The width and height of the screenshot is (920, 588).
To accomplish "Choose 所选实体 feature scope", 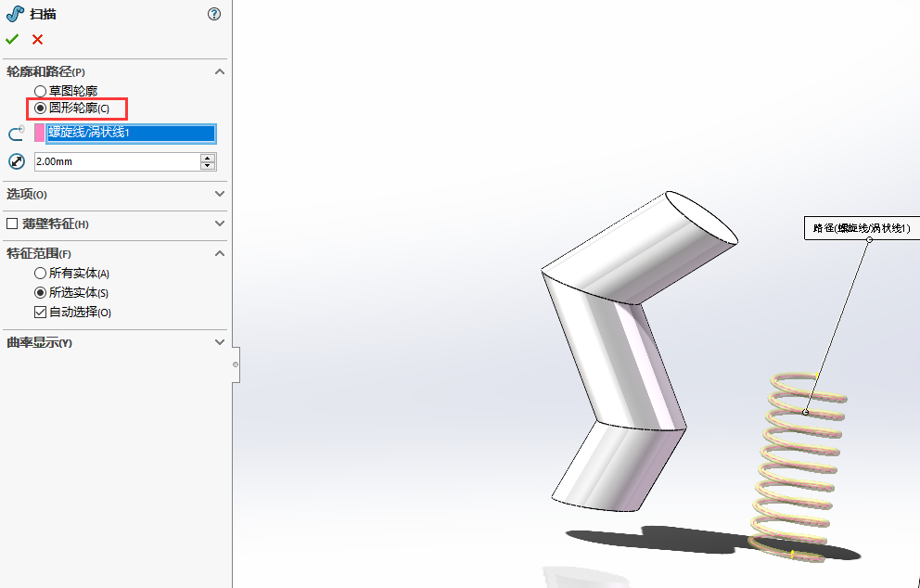I will click(x=40, y=292).
